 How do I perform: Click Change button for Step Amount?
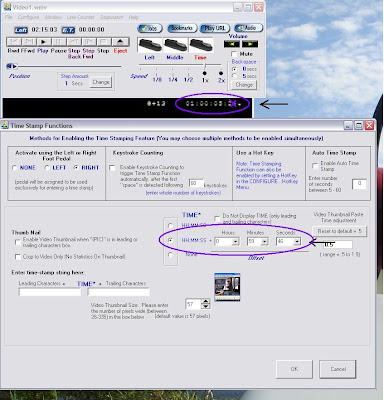pyautogui.click(x=101, y=82)
